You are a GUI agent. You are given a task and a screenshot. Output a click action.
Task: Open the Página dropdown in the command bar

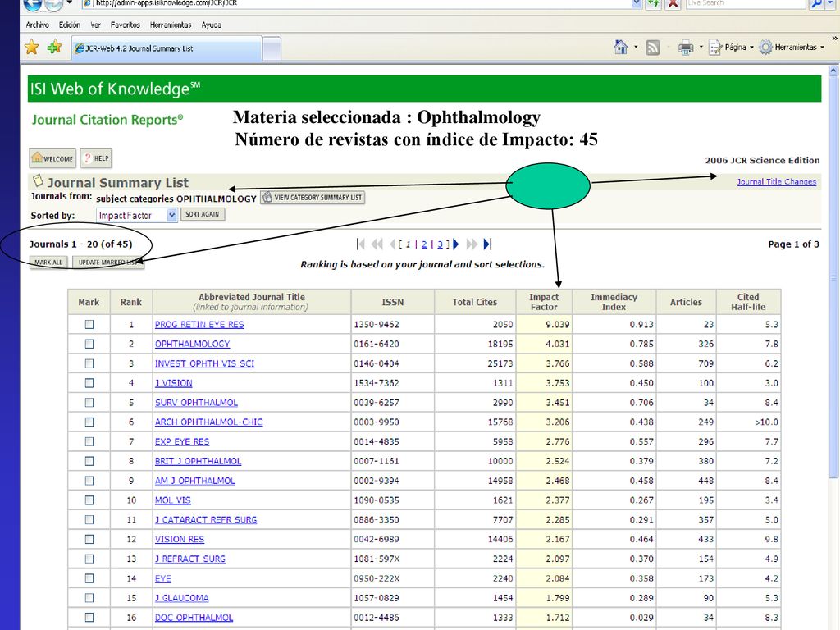tap(731, 48)
